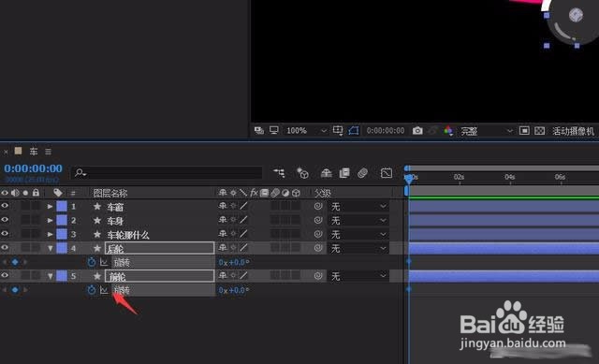Toggle the transparency grid icon
The width and height of the screenshot is (599, 364).
pos(539,131)
